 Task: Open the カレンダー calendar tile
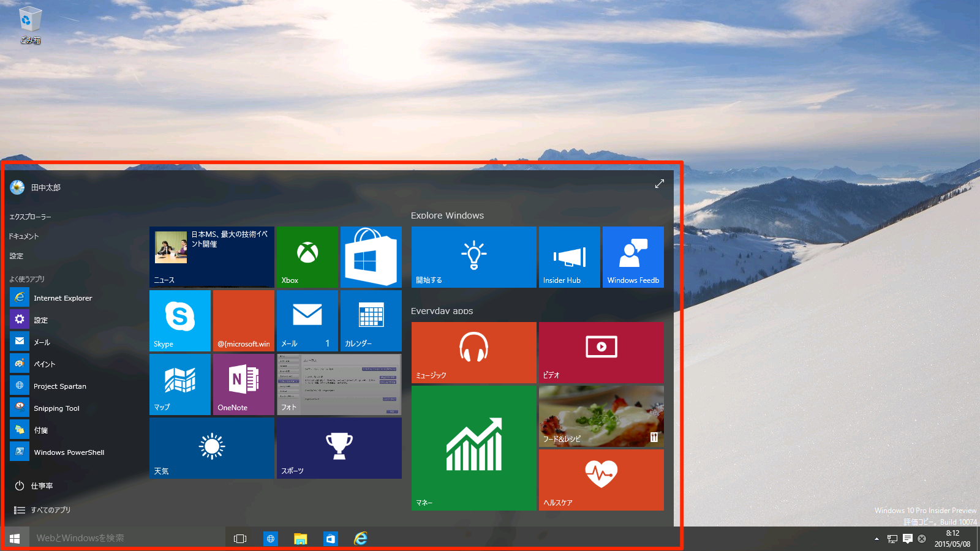[371, 321]
